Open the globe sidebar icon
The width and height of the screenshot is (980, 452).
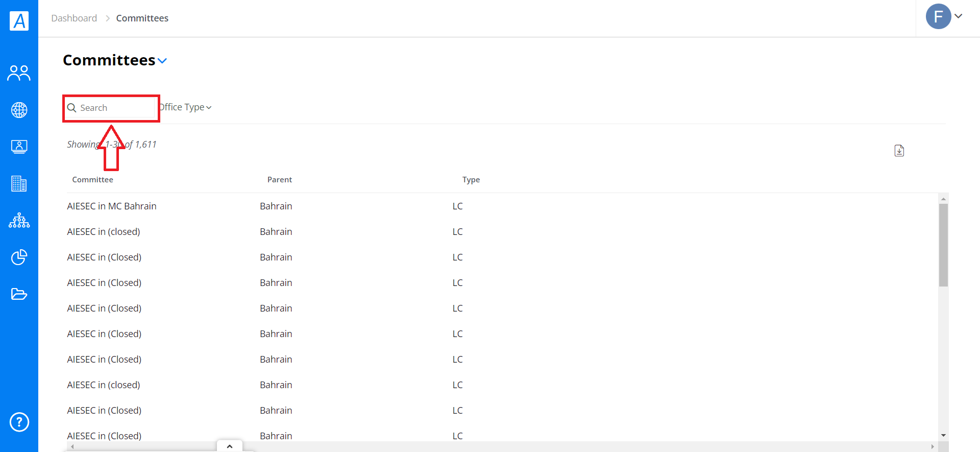pyautogui.click(x=19, y=110)
